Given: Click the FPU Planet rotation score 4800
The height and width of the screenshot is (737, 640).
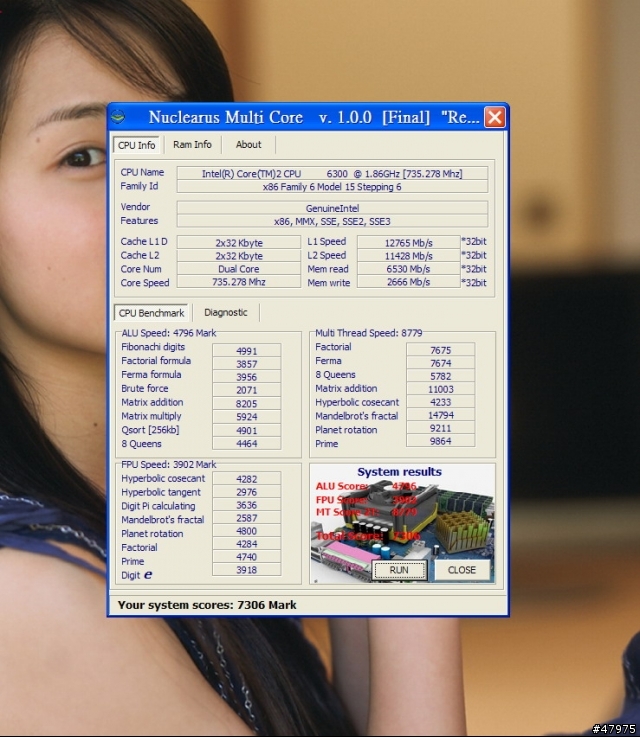Looking at the screenshot, I should [247, 531].
